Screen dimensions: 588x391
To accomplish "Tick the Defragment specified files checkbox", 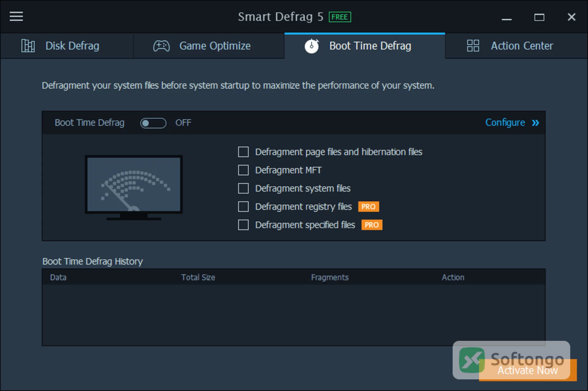I will (x=243, y=225).
